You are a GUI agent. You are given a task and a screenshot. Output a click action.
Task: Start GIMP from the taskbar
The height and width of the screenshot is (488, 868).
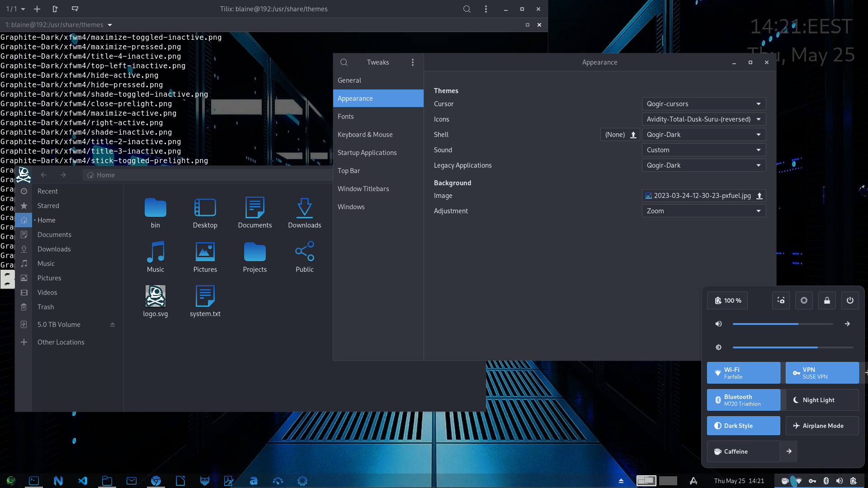pyautogui.click(x=205, y=481)
